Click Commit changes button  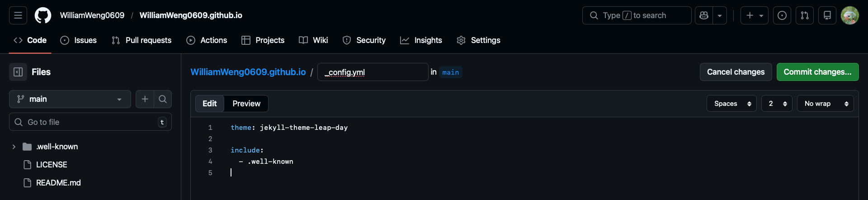(817, 72)
